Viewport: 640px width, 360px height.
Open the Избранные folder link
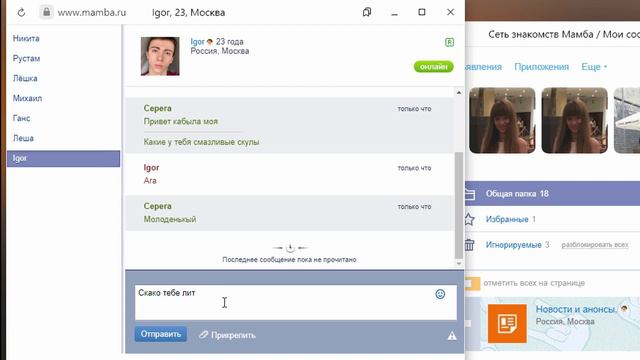507,220
